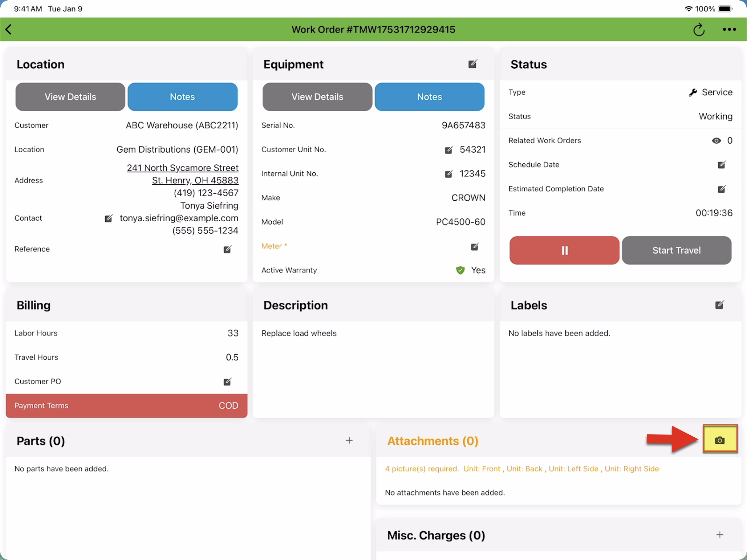Edit the Estimated Completion Date
The height and width of the screenshot is (560, 747).
(721, 189)
